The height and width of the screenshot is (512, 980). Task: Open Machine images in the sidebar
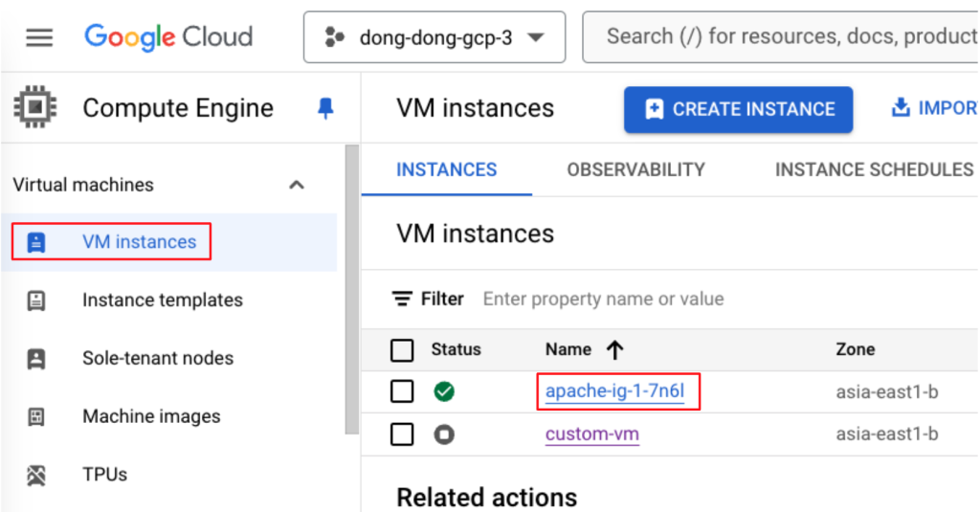[151, 416]
